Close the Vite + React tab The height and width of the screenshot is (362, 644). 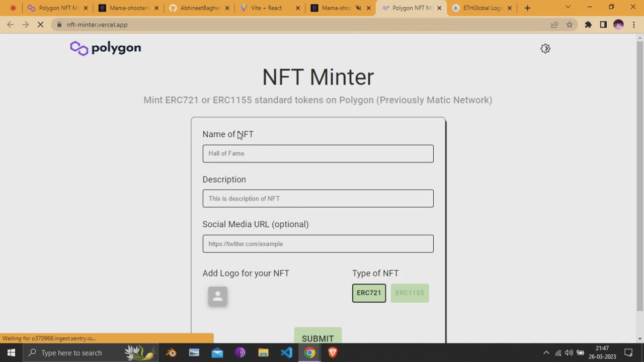(x=298, y=8)
